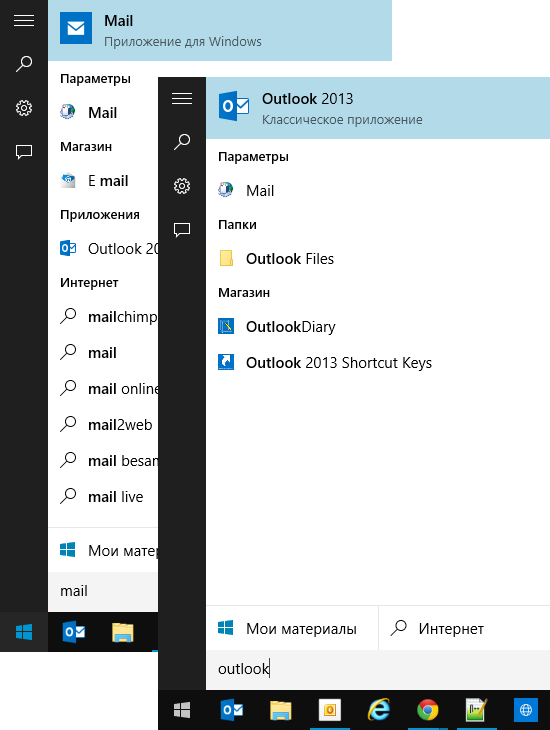This screenshot has width=550, height=730.
Task: Click the E mail store app icon
Action: tap(68, 180)
